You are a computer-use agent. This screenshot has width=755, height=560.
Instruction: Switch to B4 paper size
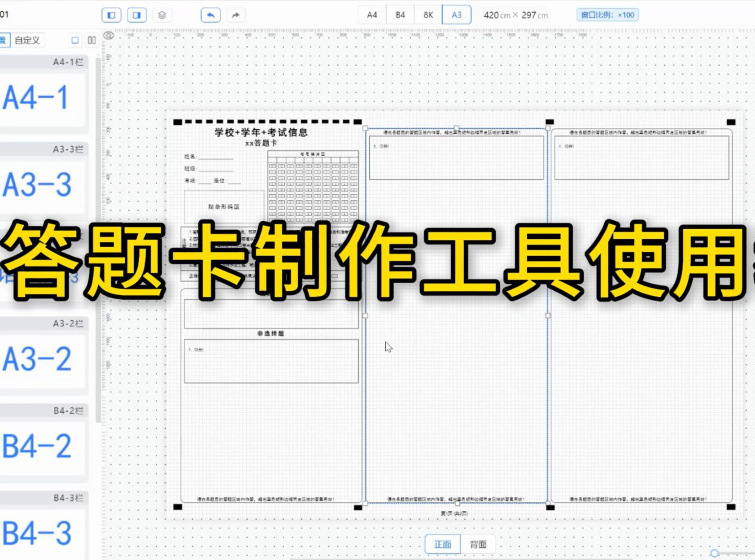pyautogui.click(x=399, y=14)
